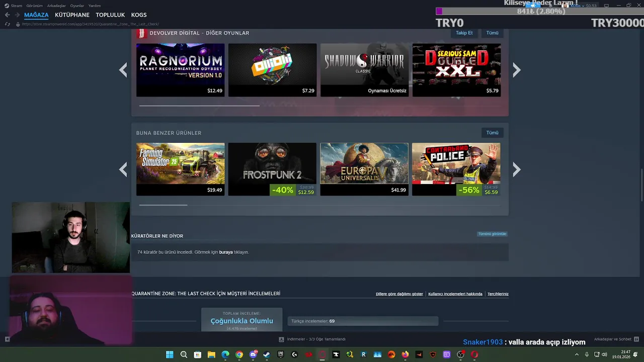
Task: Open the Farming Simulator 25 card
Action: [x=180, y=169]
